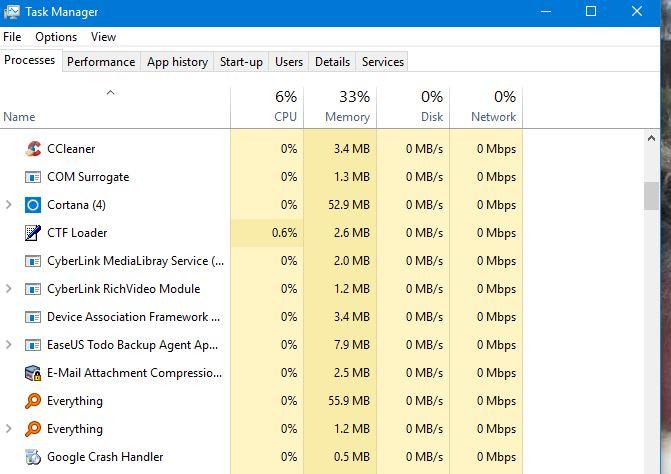Click the Task Manager title bar icon
This screenshot has width=671, height=474.
pos(11,12)
